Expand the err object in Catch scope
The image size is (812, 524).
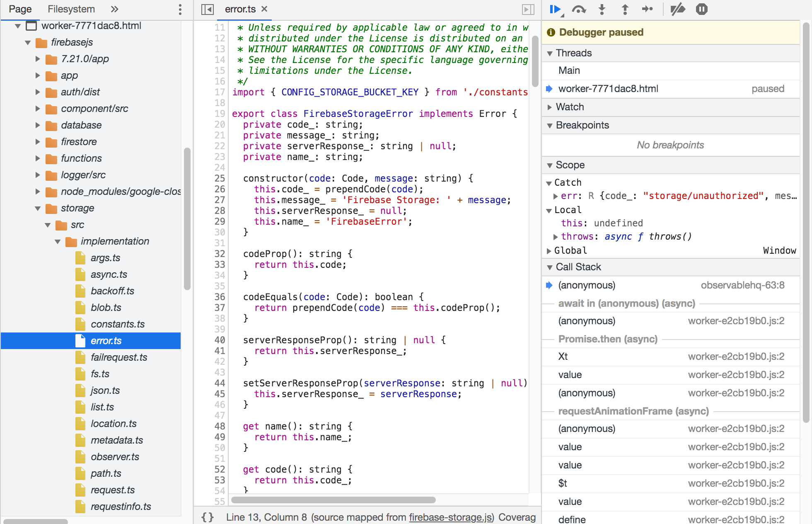[556, 196]
